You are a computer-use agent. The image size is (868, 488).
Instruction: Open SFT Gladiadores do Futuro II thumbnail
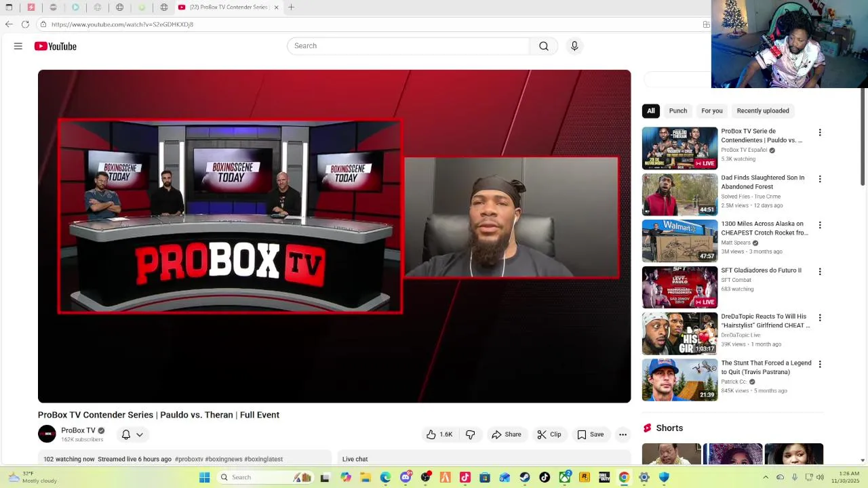679,287
